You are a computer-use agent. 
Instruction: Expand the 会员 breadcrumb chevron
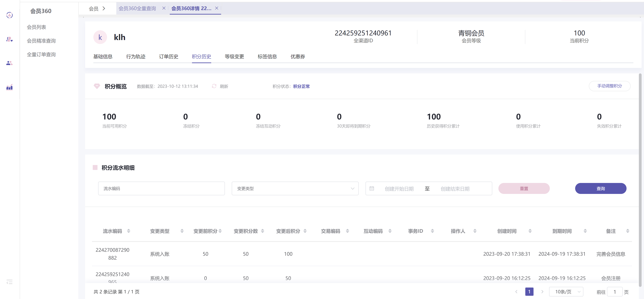coord(104,9)
